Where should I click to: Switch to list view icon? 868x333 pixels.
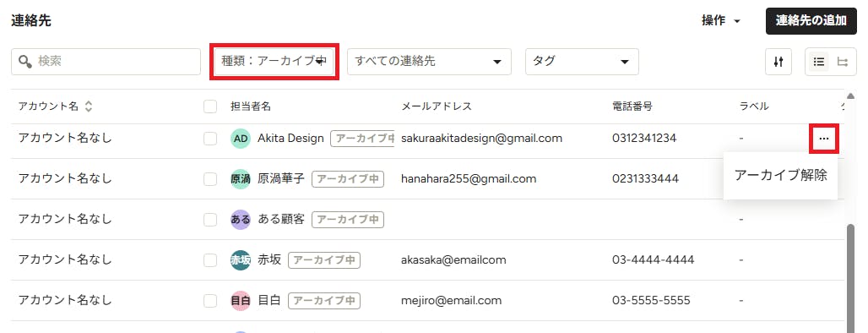819,62
